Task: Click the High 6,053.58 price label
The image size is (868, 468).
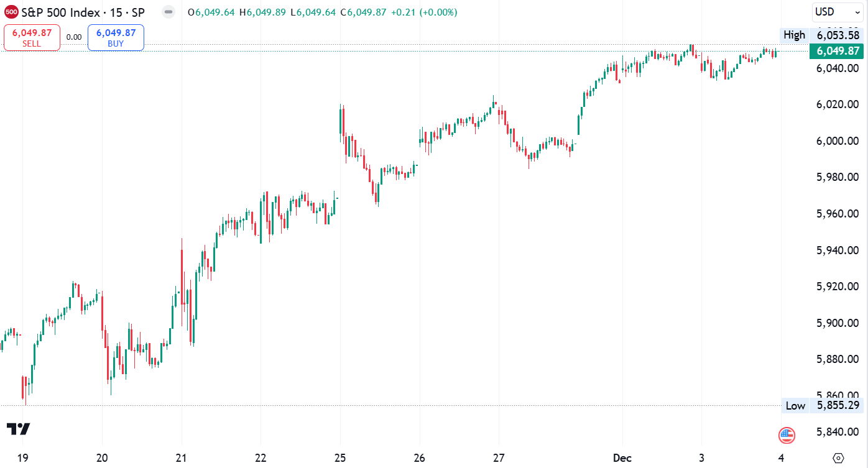Action: pos(821,35)
